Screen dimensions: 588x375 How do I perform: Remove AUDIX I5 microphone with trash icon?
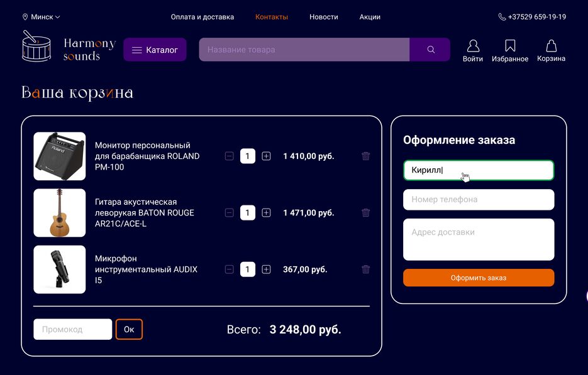click(x=365, y=269)
